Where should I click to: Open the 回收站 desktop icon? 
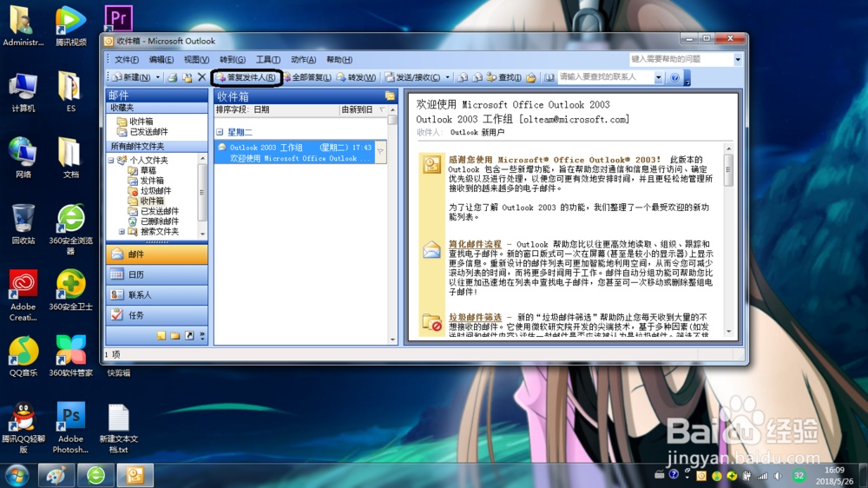point(23,224)
